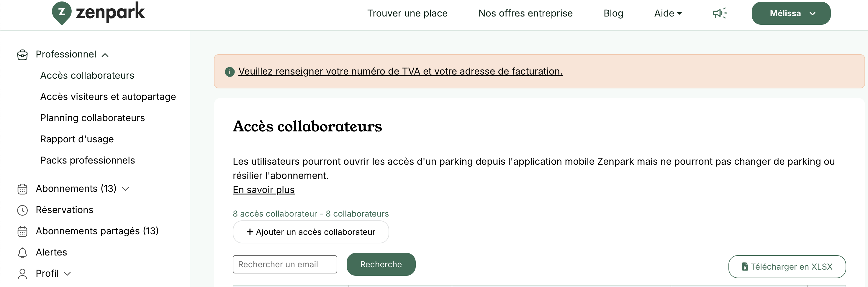Expand the Profil submenu chevron

click(67, 274)
